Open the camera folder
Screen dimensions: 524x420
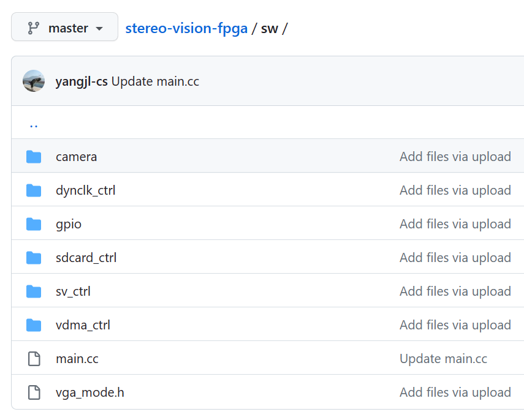[76, 157]
